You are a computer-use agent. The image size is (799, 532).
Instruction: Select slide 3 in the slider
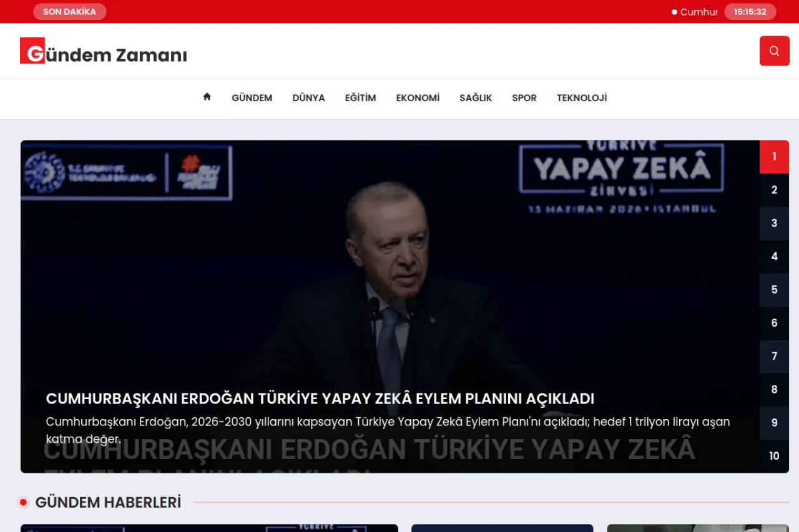pos(774,223)
